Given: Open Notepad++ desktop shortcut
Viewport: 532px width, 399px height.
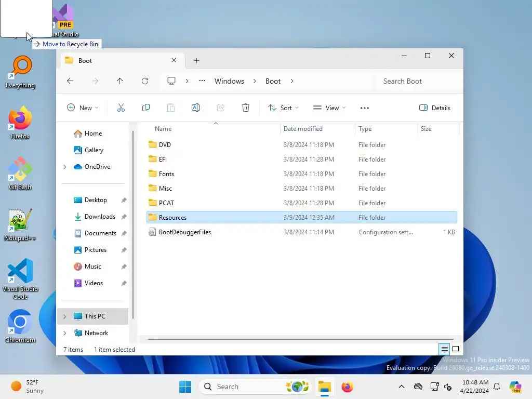Looking at the screenshot, I should tap(20, 224).
